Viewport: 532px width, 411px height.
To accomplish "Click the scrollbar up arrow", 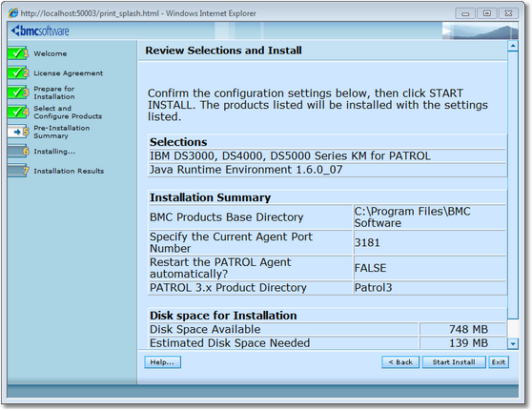I will pos(513,46).
